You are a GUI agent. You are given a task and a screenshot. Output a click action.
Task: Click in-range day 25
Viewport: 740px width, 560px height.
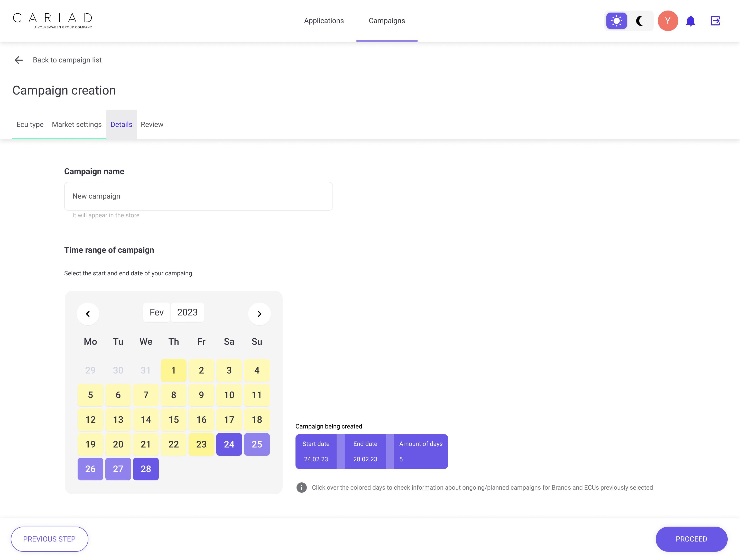pos(257,444)
